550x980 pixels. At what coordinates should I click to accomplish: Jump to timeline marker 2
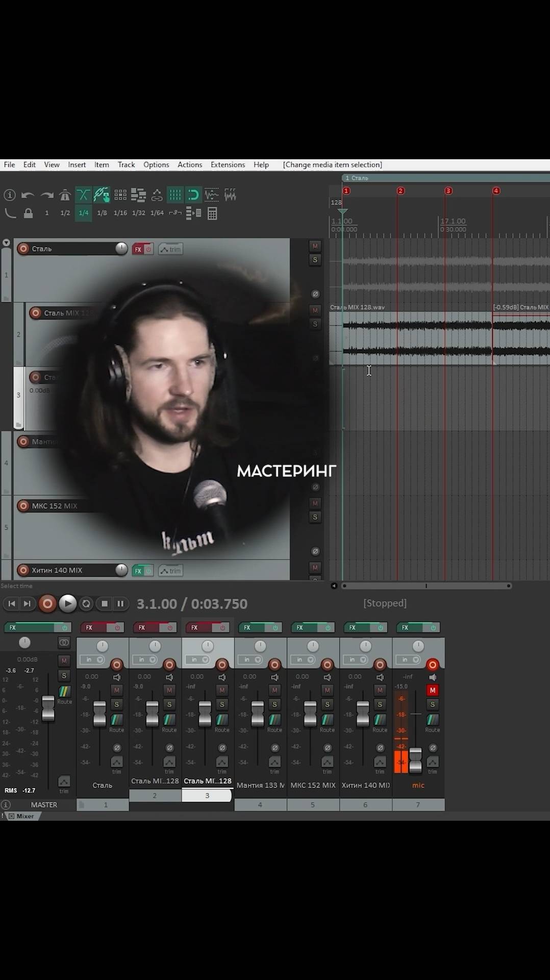tap(401, 191)
